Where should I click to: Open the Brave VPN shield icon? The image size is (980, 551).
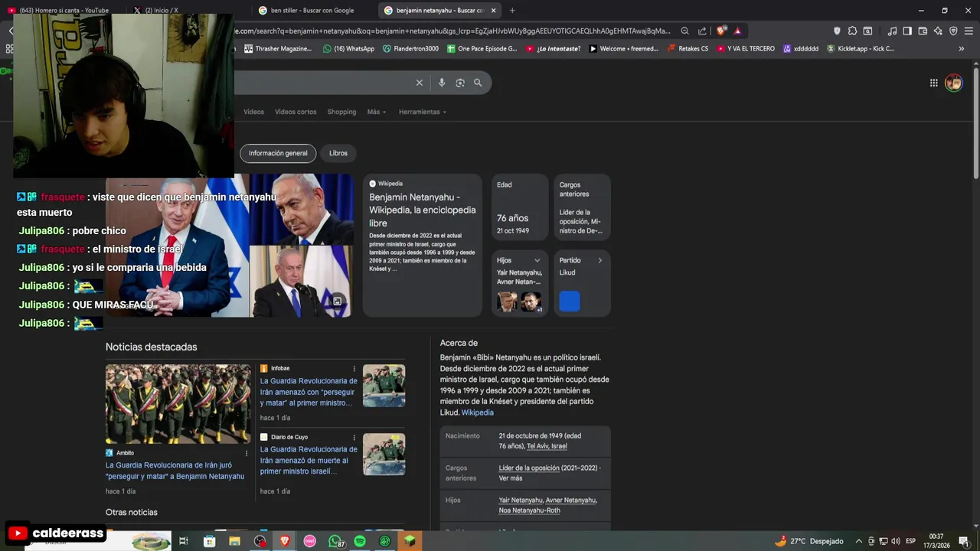(x=953, y=31)
